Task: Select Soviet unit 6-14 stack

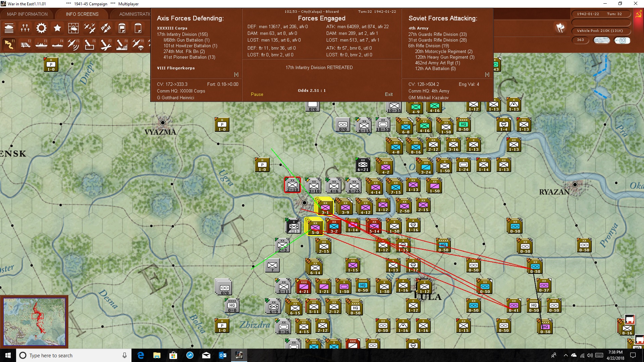Action: coord(315,267)
